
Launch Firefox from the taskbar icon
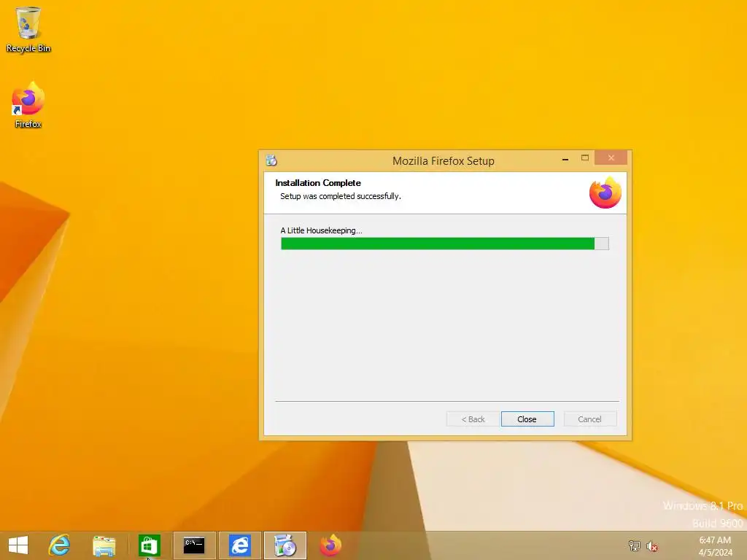(x=330, y=545)
